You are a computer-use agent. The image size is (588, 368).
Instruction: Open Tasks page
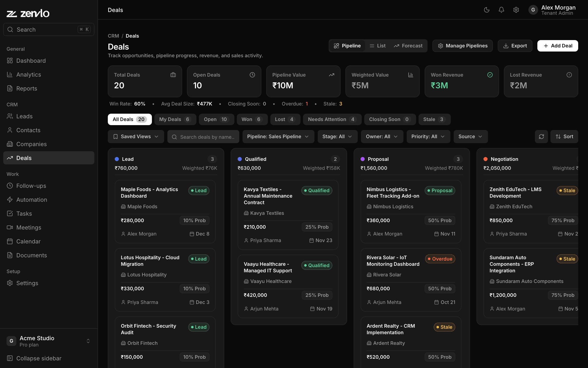49,213
